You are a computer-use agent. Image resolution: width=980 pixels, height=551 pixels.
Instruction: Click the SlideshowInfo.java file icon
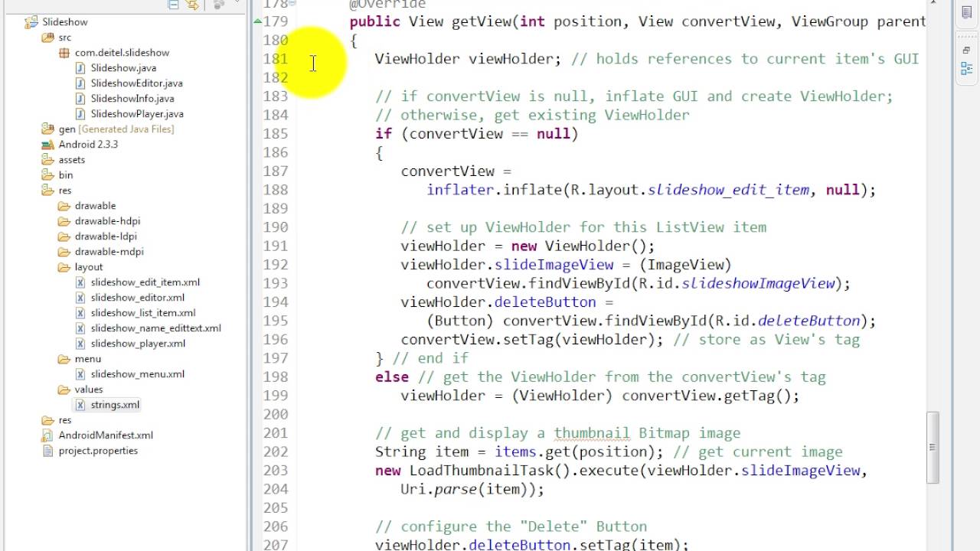(x=81, y=99)
